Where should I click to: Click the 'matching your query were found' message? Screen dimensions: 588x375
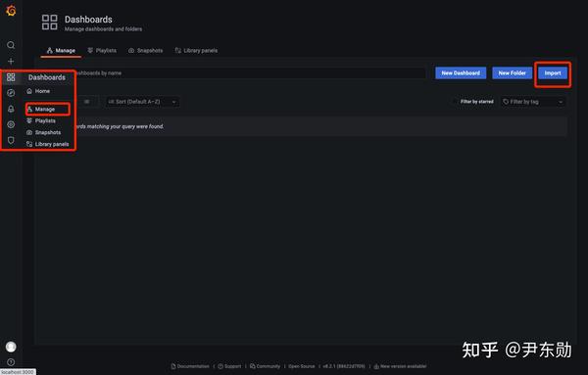[125, 126]
